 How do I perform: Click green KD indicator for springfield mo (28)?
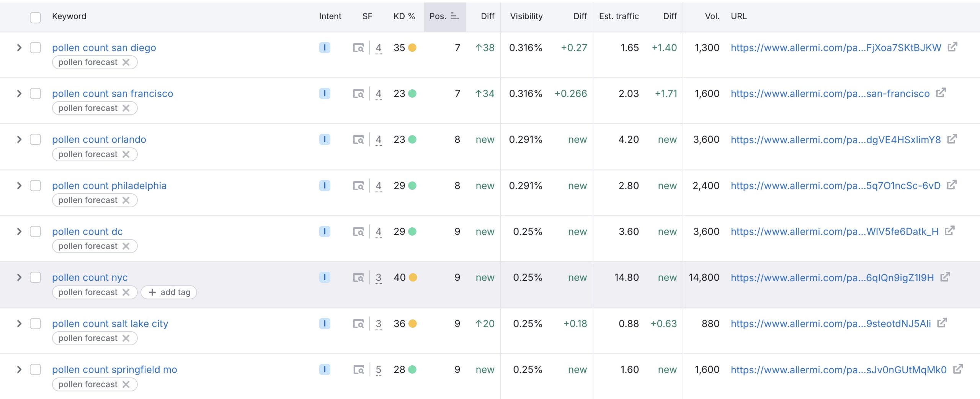(412, 369)
